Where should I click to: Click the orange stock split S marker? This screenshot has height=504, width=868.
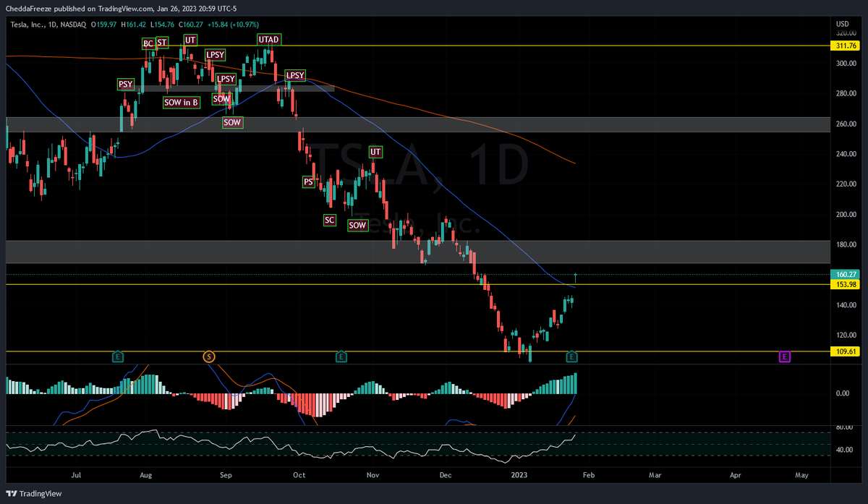click(x=209, y=356)
